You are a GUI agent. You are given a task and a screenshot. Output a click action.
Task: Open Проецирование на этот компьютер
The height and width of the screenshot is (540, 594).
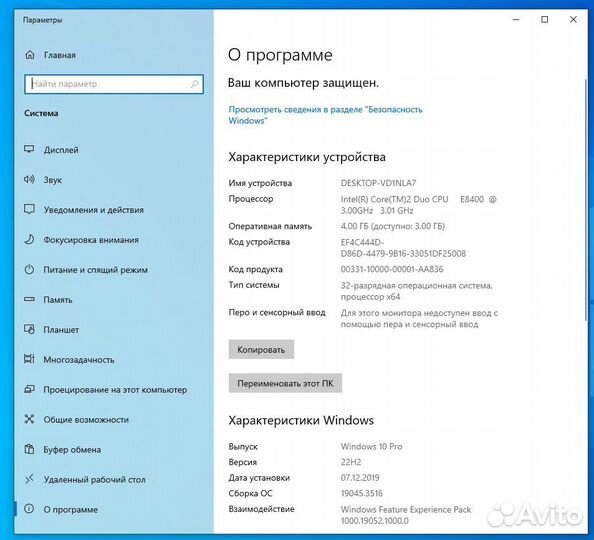coord(114,390)
